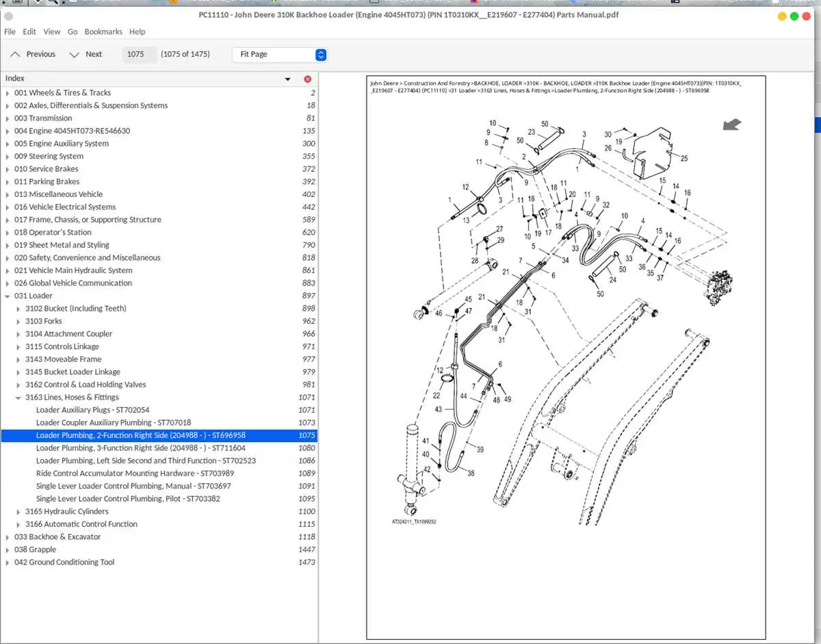Viewport: 821px width, 644px height.
Task: Expand 004 Engine 4045HT073-RE546630 section
Action: [x=8, y=131]
